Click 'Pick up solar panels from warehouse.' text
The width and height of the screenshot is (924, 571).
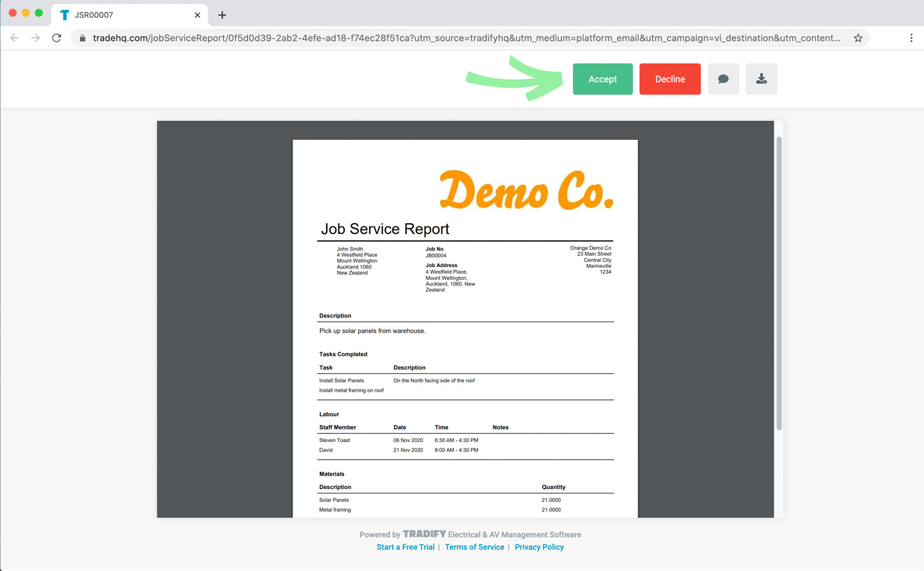tap(372, 331)
